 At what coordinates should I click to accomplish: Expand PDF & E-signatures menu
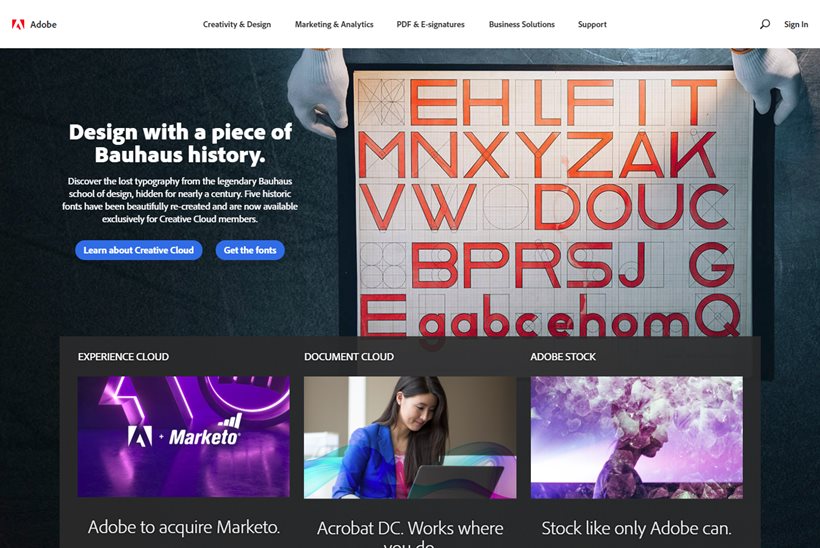(x=430, y=24)
